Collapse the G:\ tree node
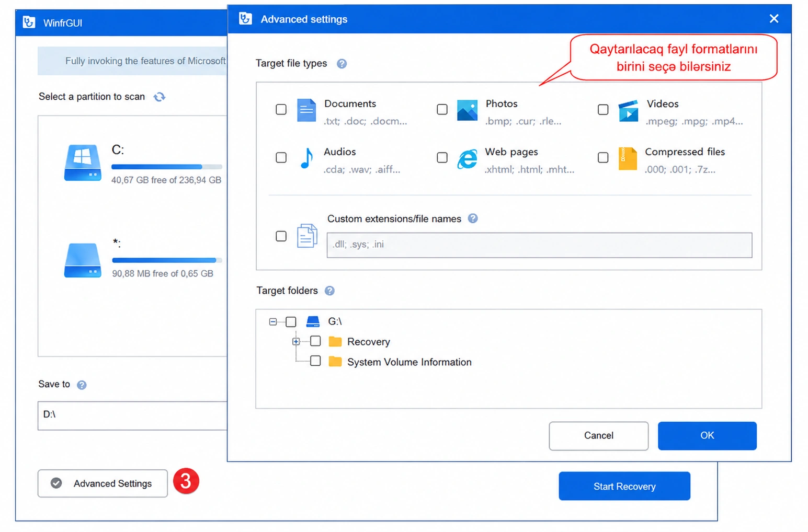808x532 pixels. [x=273, y=322]
